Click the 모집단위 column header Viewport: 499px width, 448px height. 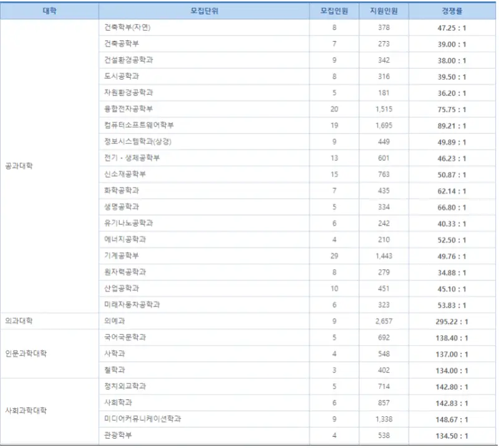(205, 11)
